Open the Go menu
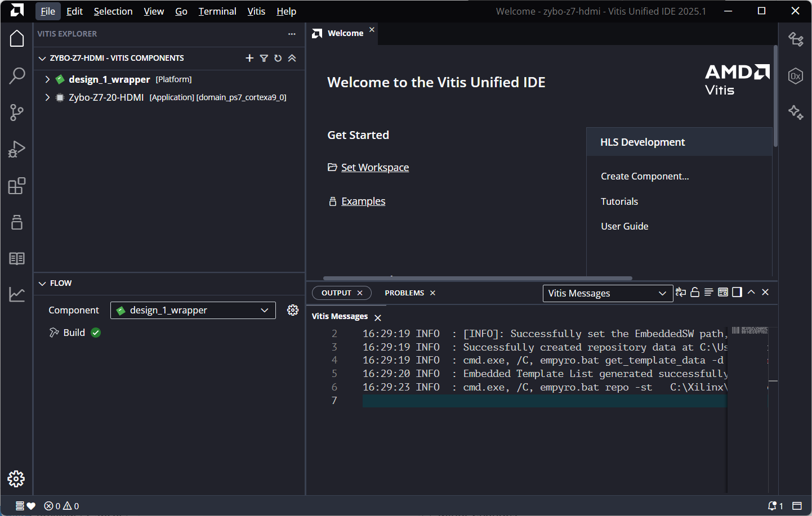 (181, 11)
